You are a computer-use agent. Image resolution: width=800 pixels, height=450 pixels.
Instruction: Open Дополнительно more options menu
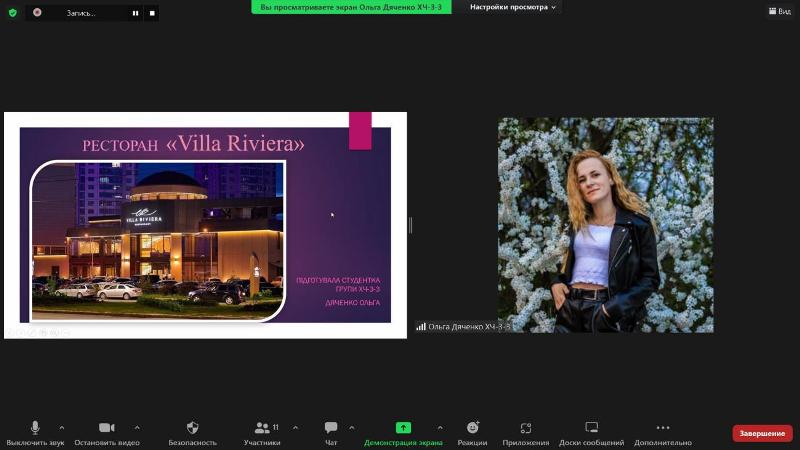click(663, 433)
